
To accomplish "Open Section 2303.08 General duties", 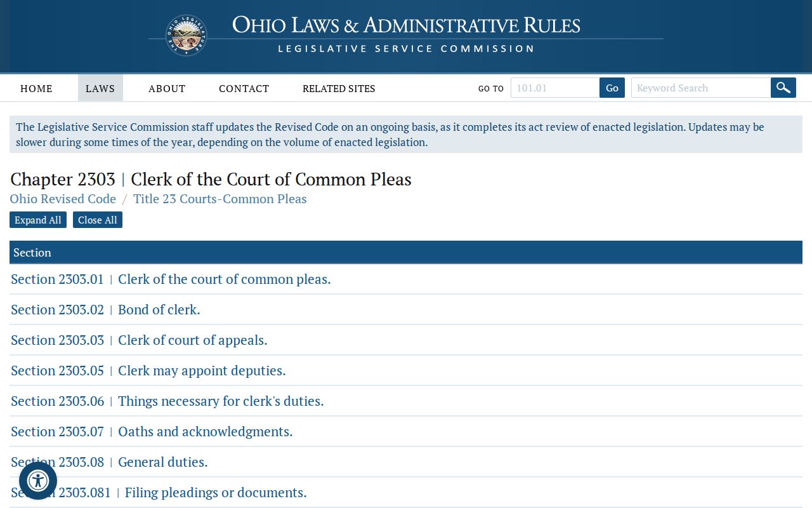I will click(109, 462).
